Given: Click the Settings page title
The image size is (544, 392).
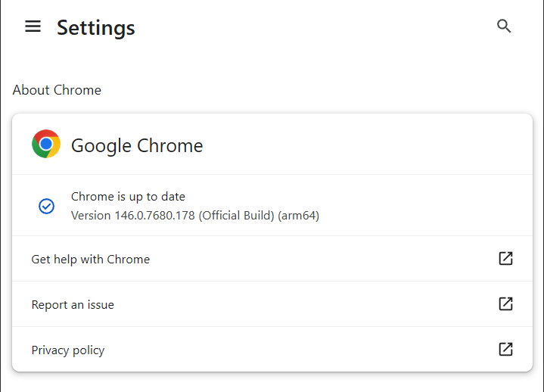Looking at the screenshot, I should pos(96,28).
